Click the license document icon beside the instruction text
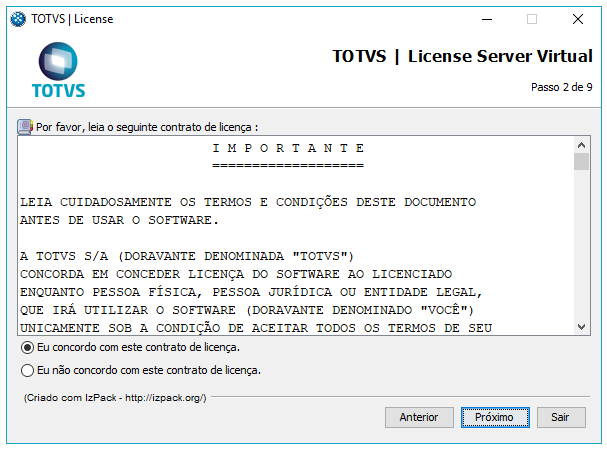The width and height of the screenshot is (607, 450). (x=24, y=127)
